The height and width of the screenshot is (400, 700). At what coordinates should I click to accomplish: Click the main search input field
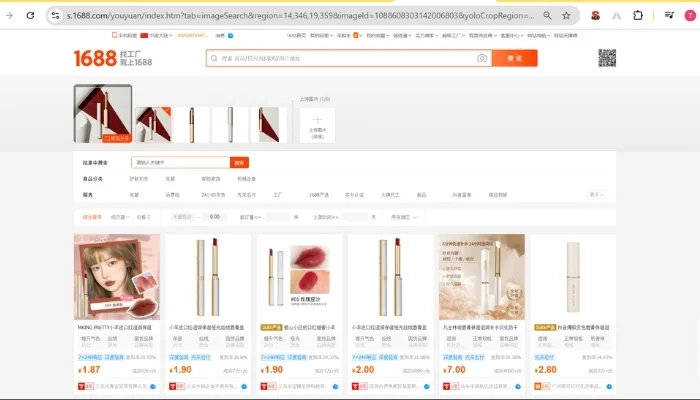click(x=348, y=58)
